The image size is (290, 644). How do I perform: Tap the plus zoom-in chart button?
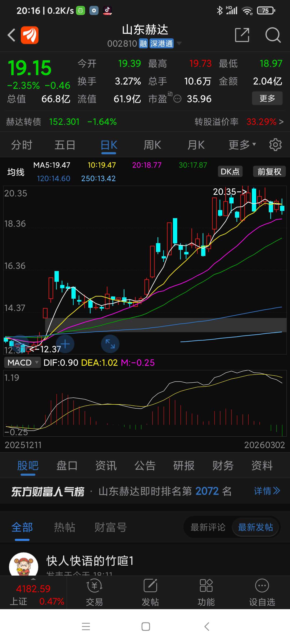[x=65, y=344]
